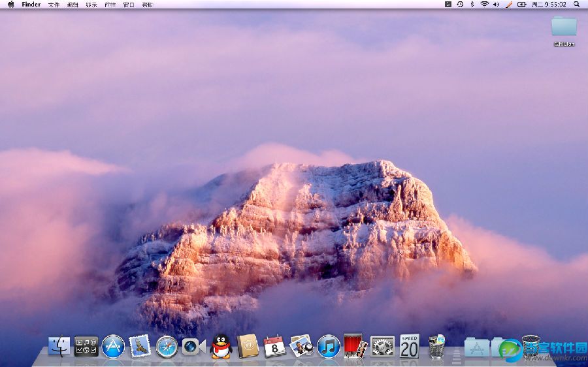The width and height of the screenshot is (588, 367).
Task: Open the Wi-Fi status menu
Action: tap(484, 5)
